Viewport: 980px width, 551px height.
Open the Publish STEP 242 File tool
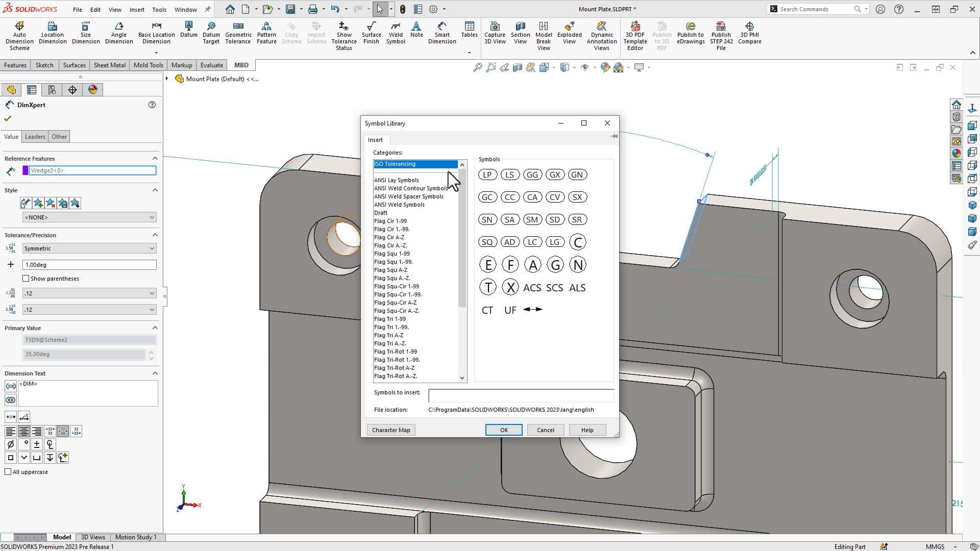(x=721, y=33)
